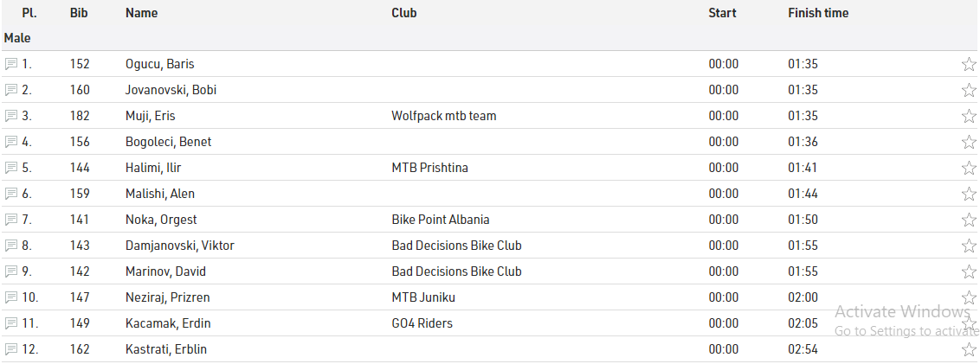Screen dimensions: 980x364
Task: Star Ogucu, Baris as favorite
Action: click(969, 64)
